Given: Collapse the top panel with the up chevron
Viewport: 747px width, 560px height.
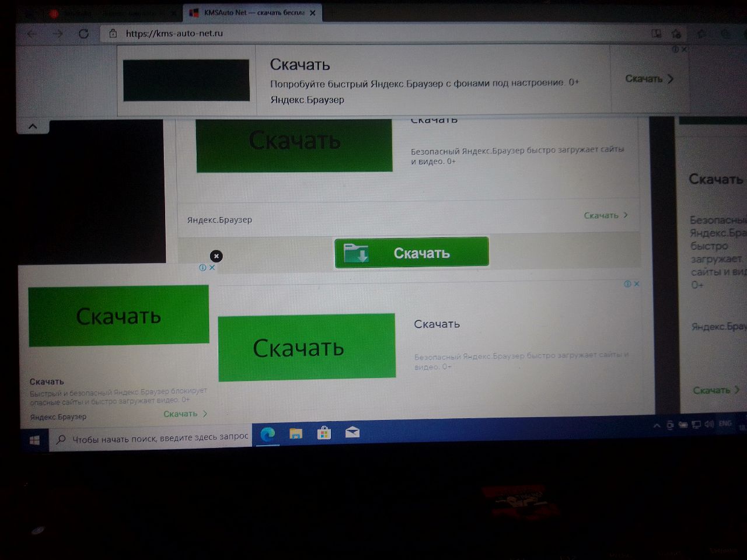Looking at the screenshot, I should [33, 126].
